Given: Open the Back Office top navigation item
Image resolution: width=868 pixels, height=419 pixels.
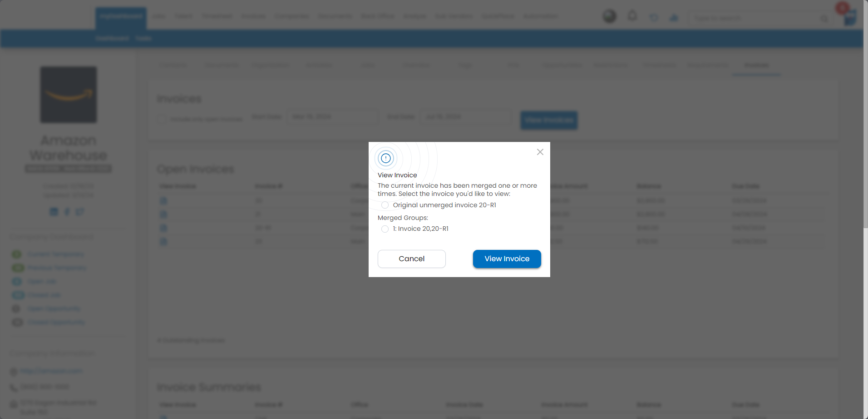Looking at the screenshot, I should click(x=378, y=16).
